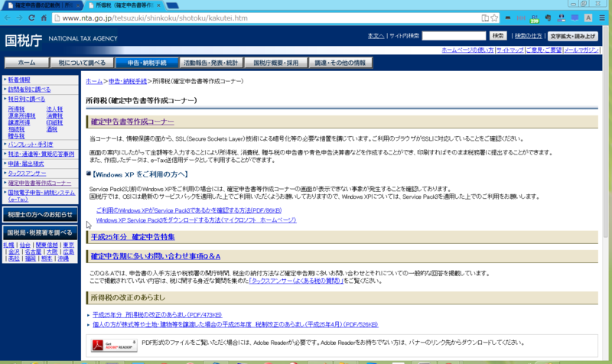Click the small black extension icon

coord(507,18)
